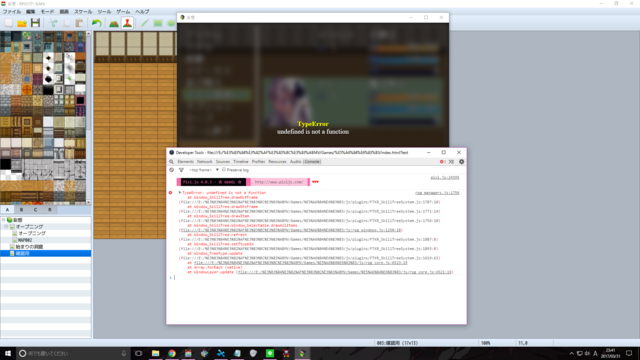Open the Windows notification center
This screenshot has height=360, width=640.
coord(629,353)
